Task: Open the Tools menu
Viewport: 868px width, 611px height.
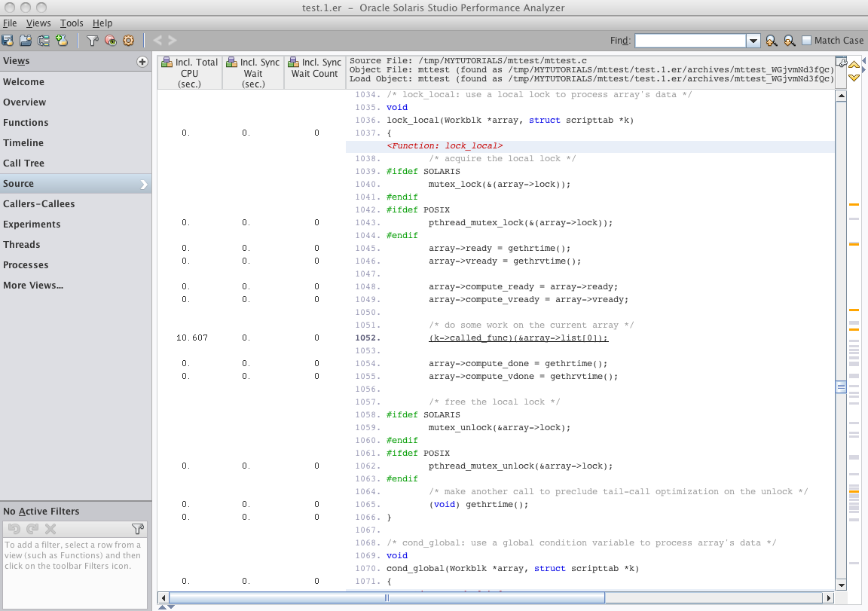Action: click(x=72, y=23)
